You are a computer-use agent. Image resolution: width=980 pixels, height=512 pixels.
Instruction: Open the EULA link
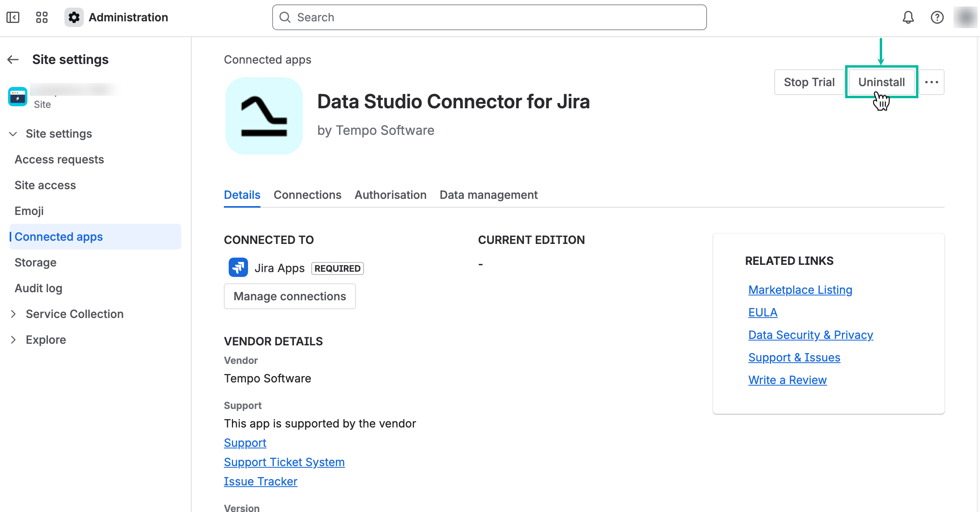[x=763, y=312]
